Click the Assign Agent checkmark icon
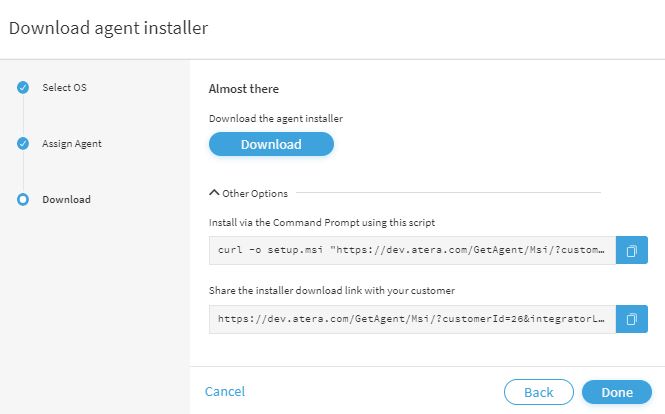The image size is (665, 414). point(23,143)
